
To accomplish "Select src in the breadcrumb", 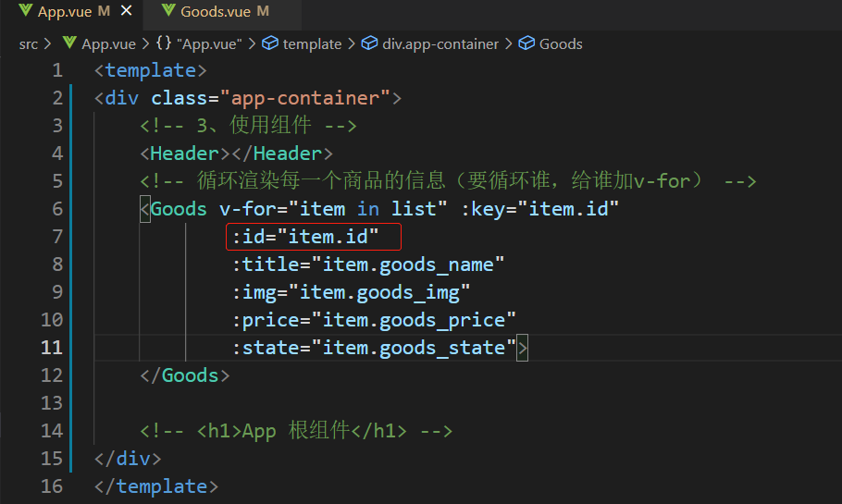I will click(29, 44).
